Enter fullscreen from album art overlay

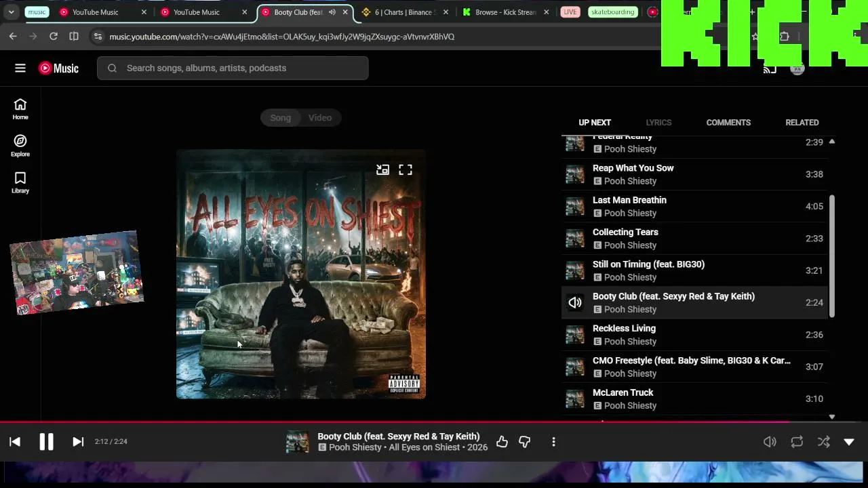406,169
